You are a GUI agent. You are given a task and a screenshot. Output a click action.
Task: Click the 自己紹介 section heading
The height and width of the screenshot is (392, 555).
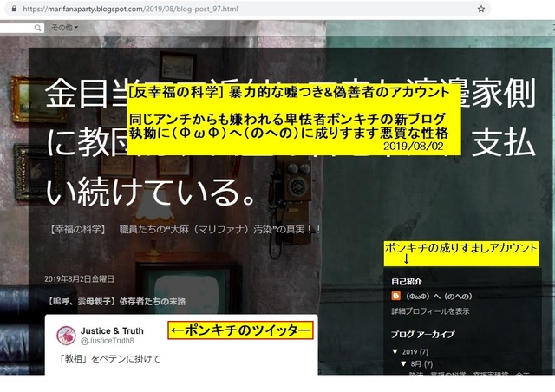(x=407, y=282)
